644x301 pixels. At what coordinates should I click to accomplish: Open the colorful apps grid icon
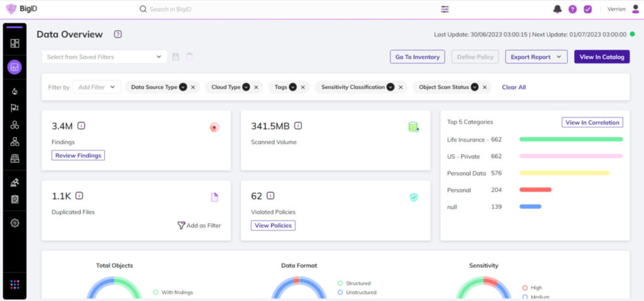click(14, 285)
